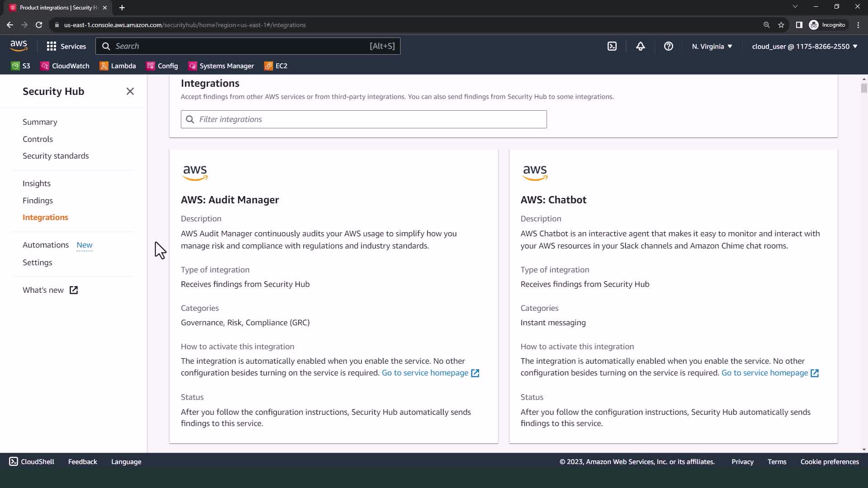Go to Findings in sidebar

click(x=38, y=200)
